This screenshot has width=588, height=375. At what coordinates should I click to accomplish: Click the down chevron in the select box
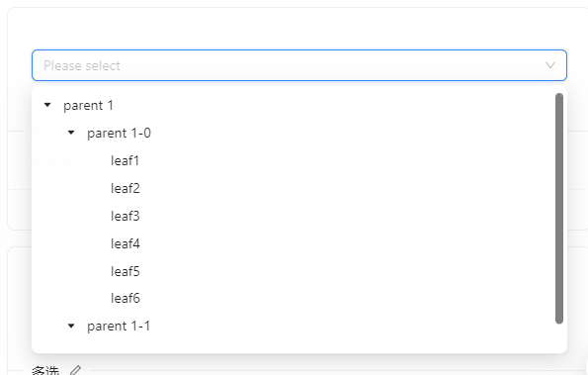550,65
